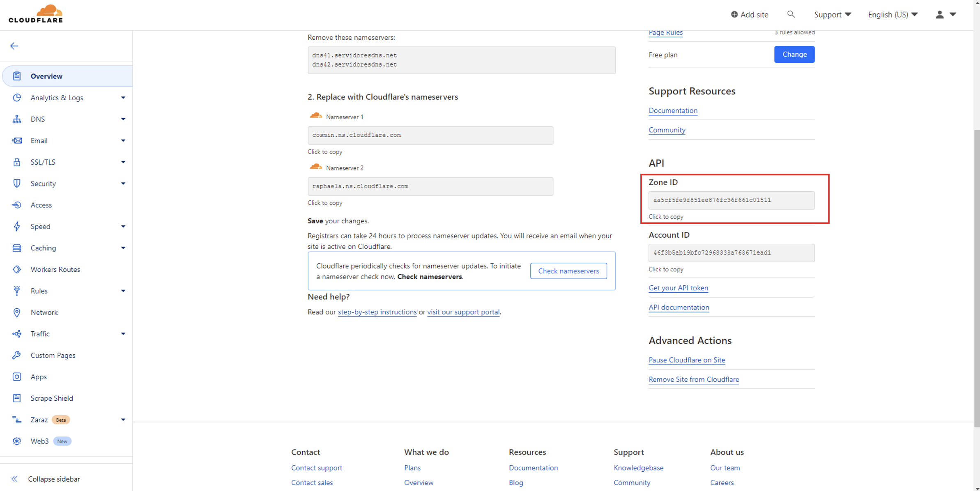Click the double-chevron Collapse sidebar icon
The height and width of the screenshot is (491, 980).
tap(15, 479)
